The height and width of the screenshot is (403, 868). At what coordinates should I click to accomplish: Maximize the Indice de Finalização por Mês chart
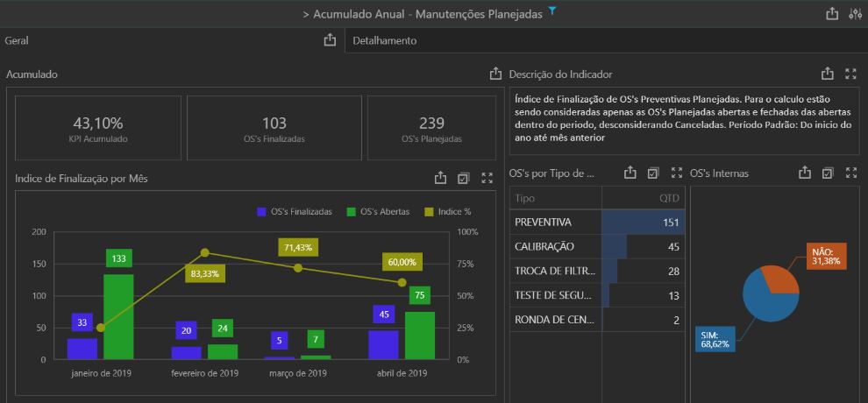(487, 178)
